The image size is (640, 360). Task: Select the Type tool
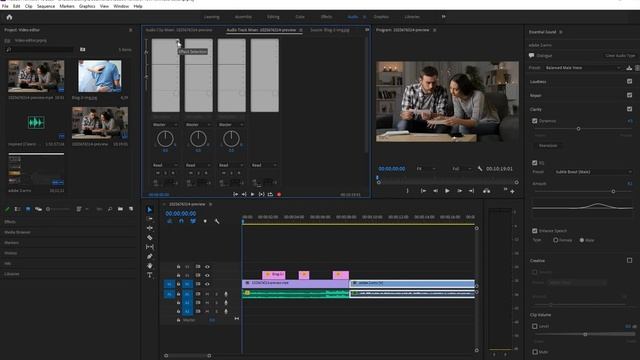[150, 275]
